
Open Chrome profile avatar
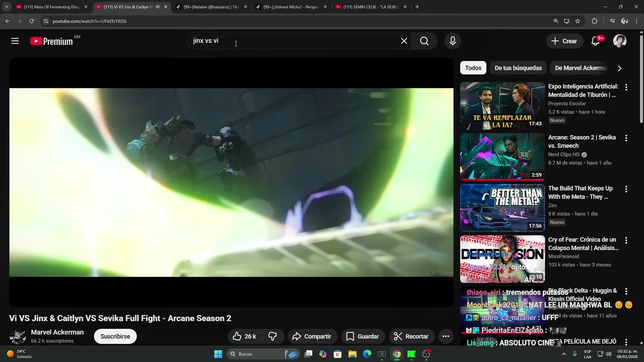(x=624, y=21)
